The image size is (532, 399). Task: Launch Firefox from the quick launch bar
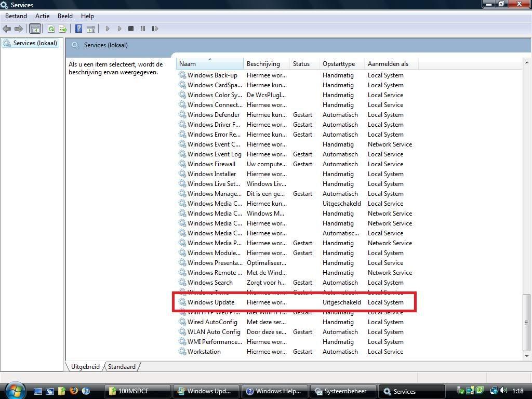click(x=74, y=391)
